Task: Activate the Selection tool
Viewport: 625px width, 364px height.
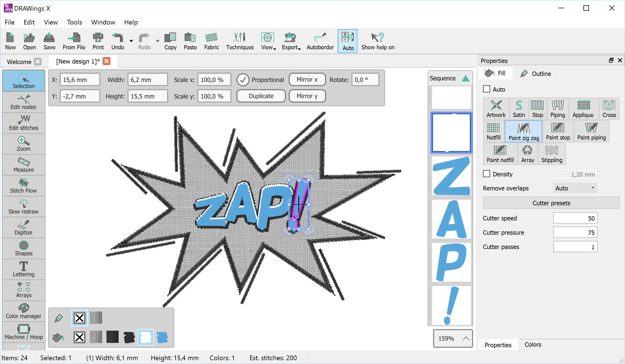Action: click(x=24, y=81)
